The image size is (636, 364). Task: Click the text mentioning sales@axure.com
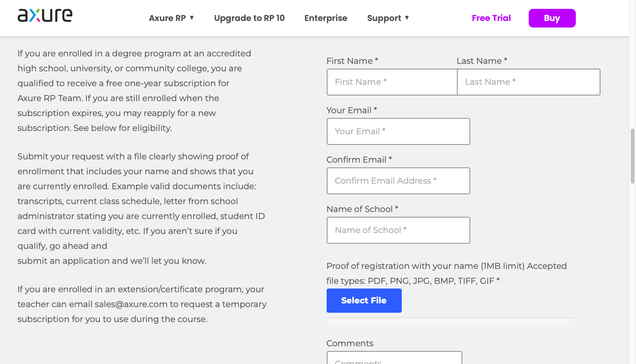[142, 304]
